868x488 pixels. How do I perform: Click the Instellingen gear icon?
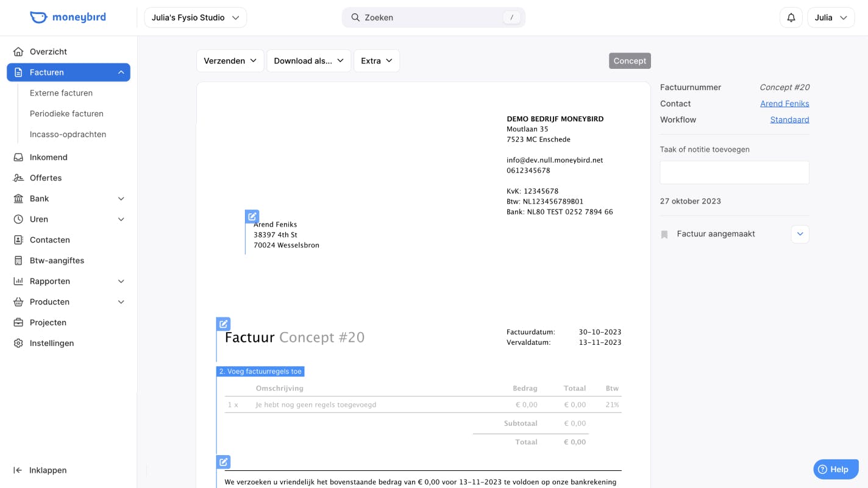pyautogui.click(x=18, y=343)
